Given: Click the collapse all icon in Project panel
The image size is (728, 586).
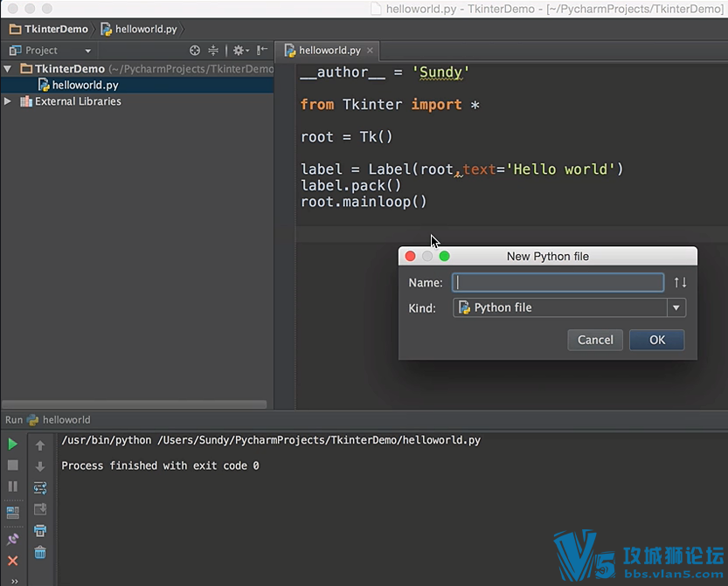Looking at the screenshot, I should [x=213, y=50].
